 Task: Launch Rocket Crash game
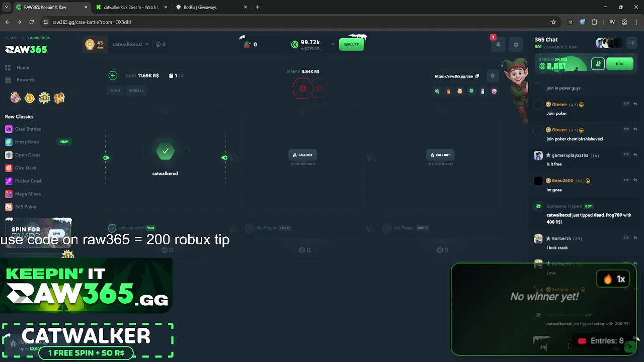point(24,181)
